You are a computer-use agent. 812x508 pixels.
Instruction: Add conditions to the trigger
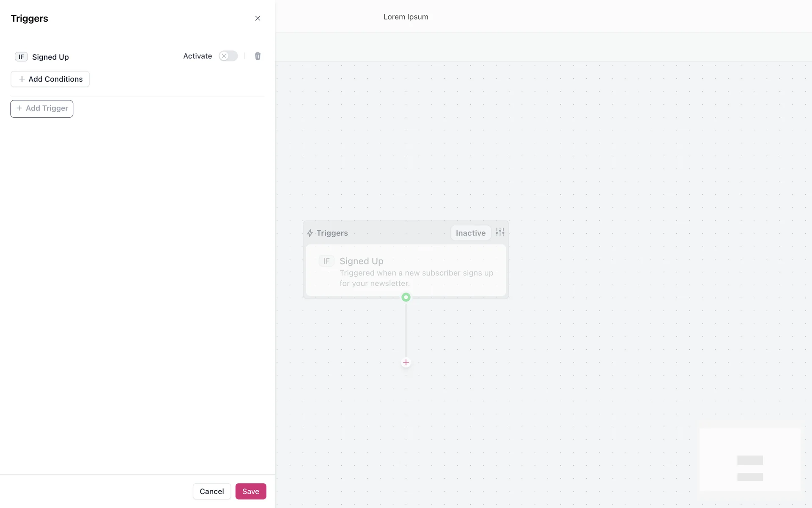click(50, 79)
